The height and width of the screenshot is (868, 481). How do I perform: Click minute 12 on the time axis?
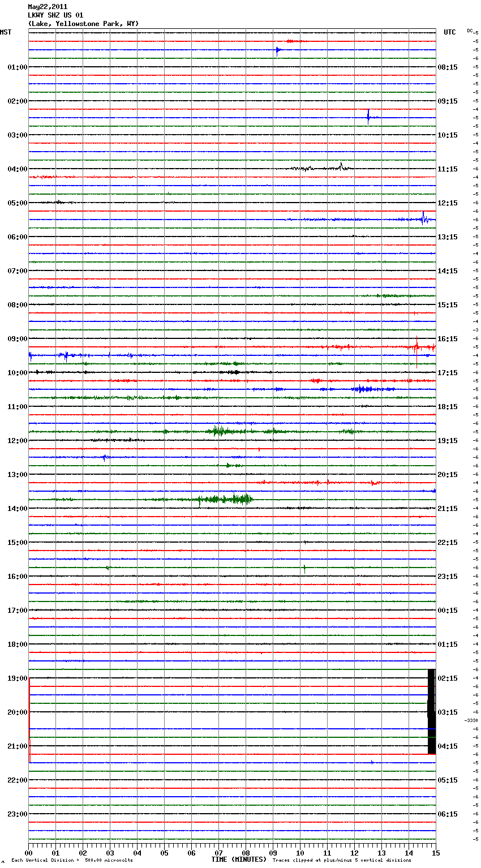pos(354,852)
